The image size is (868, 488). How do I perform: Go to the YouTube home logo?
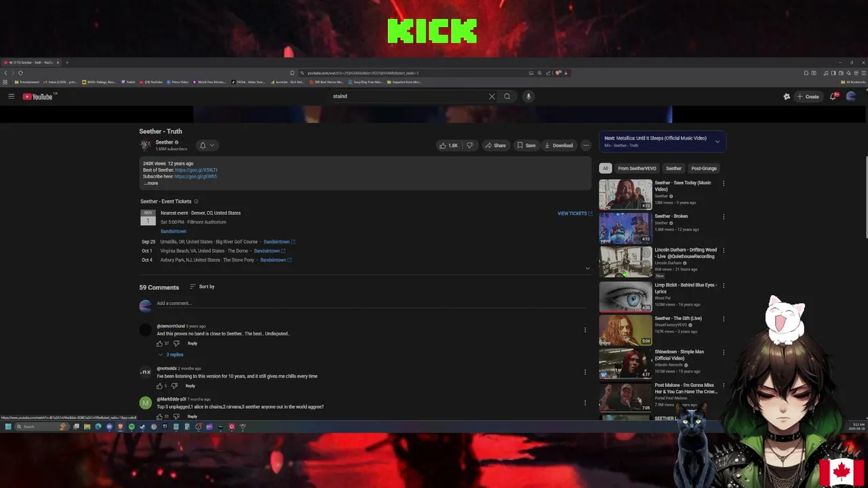(x=38, y=96)
